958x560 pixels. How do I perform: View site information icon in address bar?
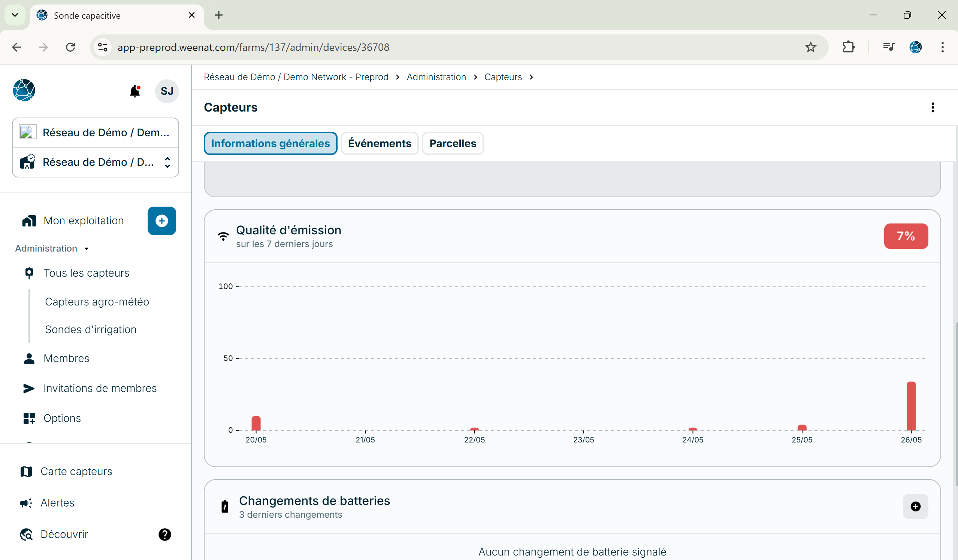[103, 47]
